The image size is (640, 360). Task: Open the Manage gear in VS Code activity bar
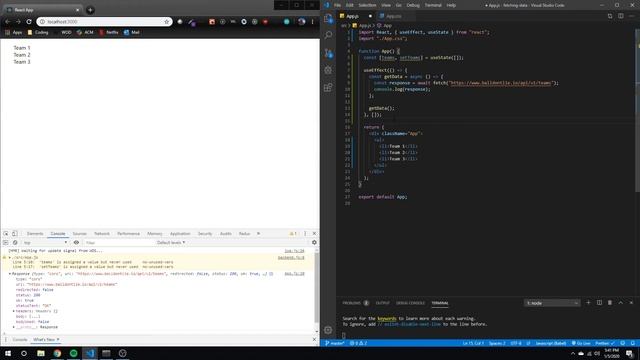328,330
